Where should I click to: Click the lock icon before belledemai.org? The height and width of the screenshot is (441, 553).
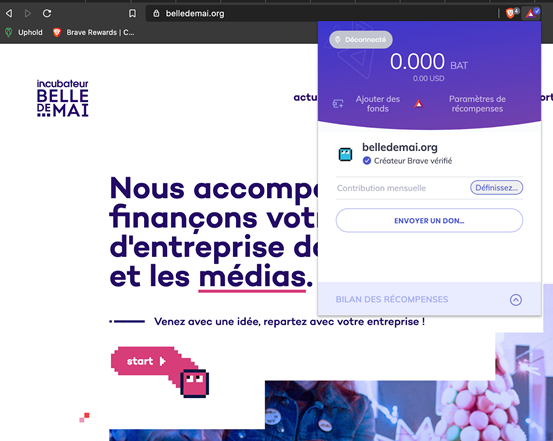(156, 13)
